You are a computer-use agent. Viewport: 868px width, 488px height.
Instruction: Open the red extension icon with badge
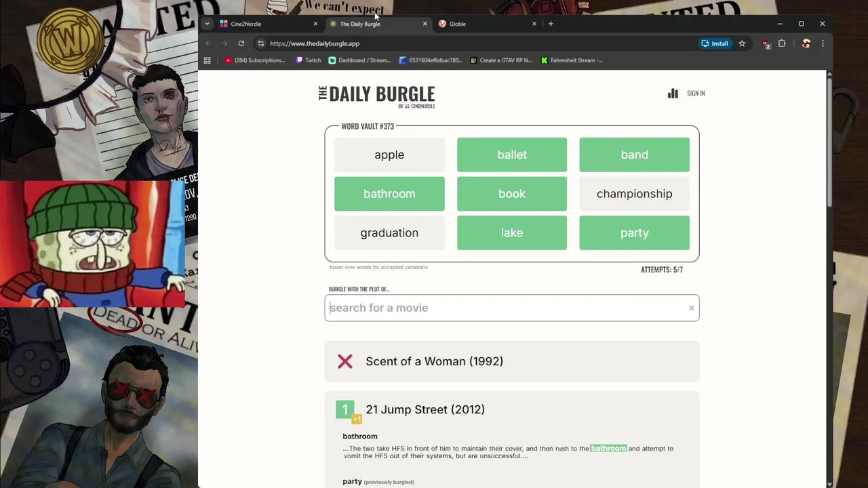pos(766,44)
